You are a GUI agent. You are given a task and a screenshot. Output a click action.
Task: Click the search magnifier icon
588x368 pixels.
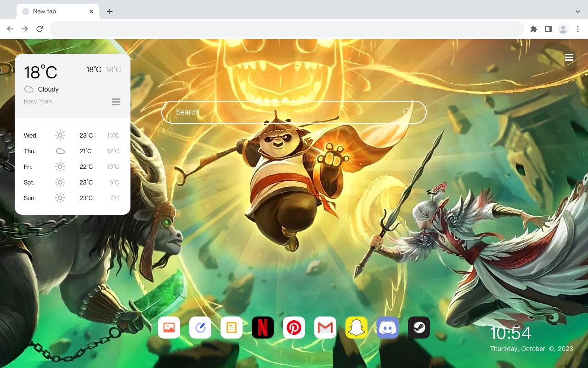click(x=407, y=112)
